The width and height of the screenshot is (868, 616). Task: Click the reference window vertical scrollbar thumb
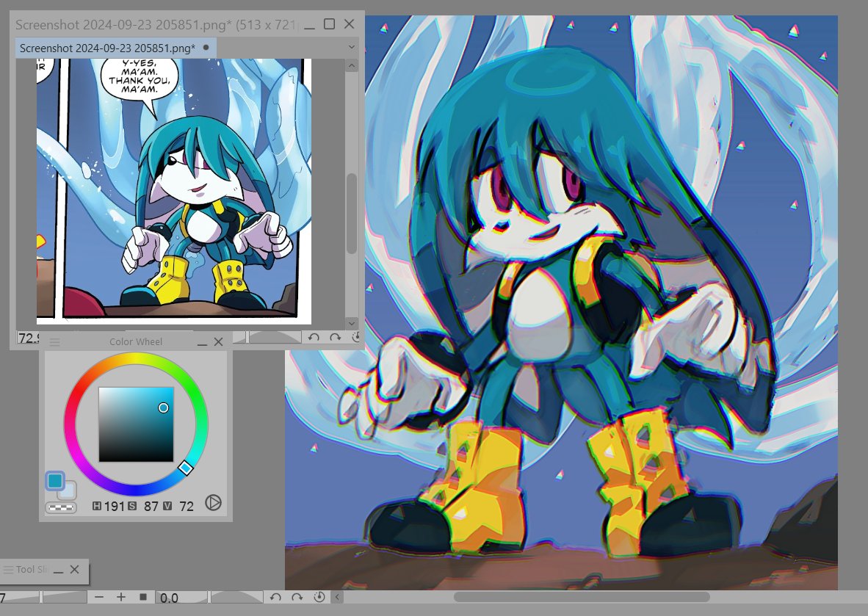click(352, 214)
